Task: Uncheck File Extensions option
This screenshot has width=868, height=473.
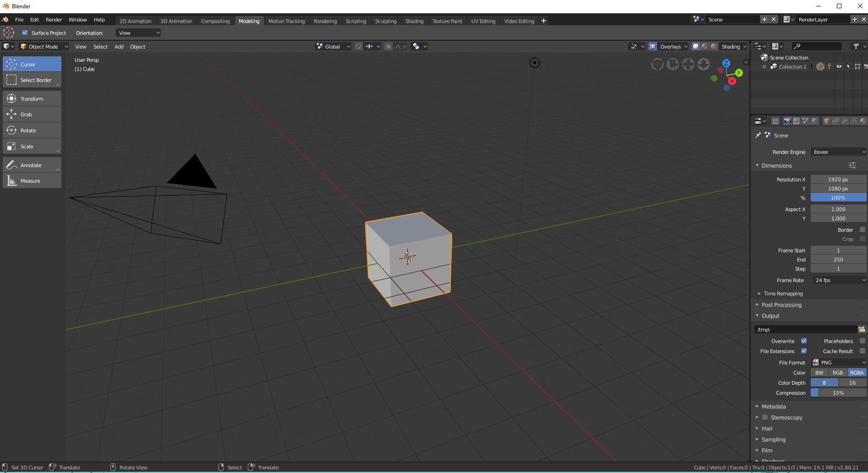Action: (x=804, y=351)
